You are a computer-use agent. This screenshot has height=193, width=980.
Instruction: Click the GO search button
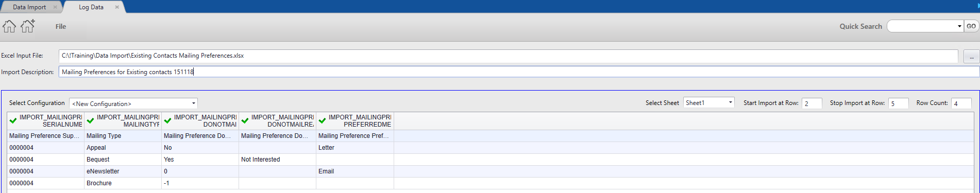pos(971,26)
